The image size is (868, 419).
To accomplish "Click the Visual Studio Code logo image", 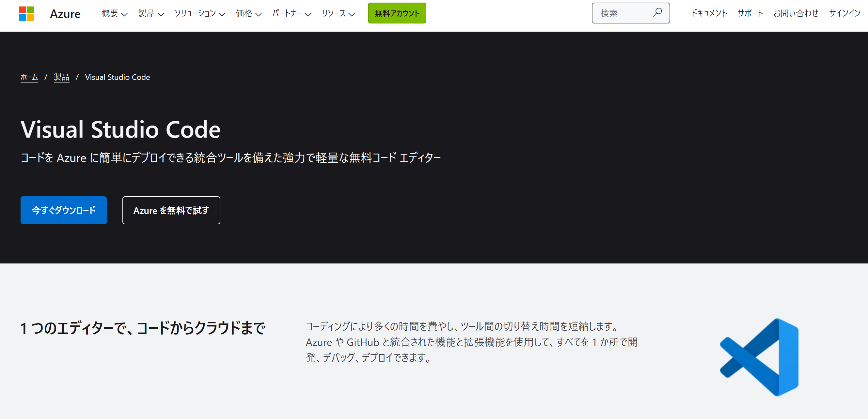I will (759, 357).
